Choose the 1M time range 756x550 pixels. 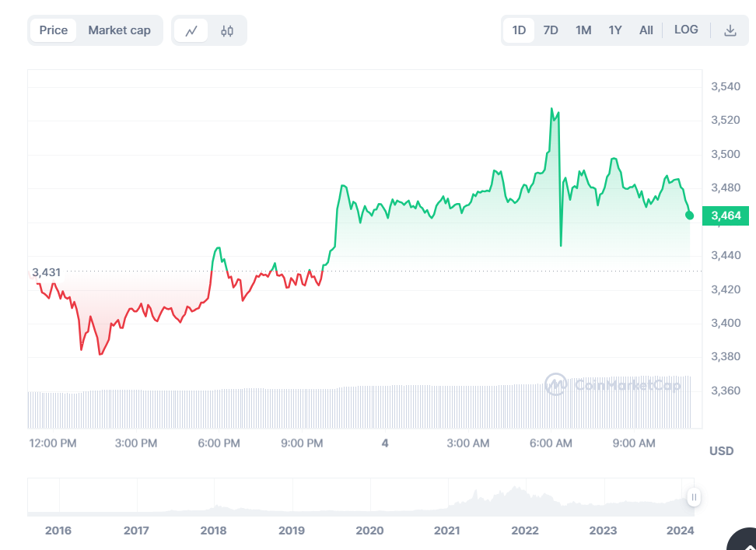[x=583, y=30]
